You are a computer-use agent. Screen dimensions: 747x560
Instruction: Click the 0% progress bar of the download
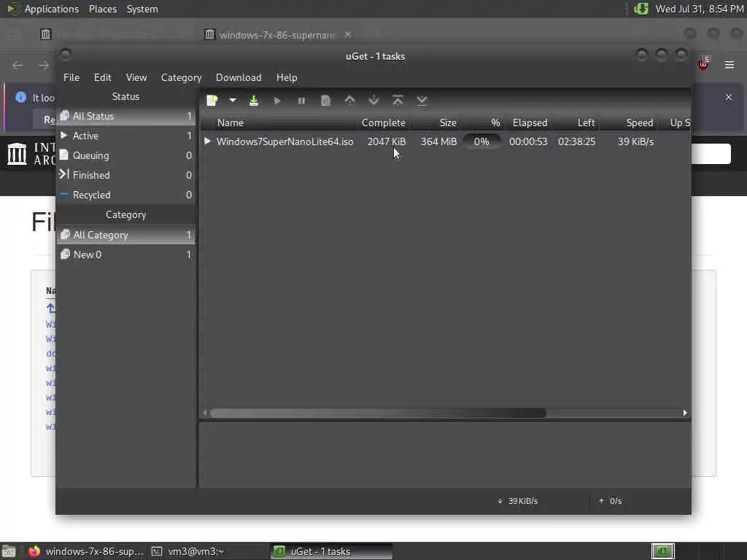[x=481, y=141]
